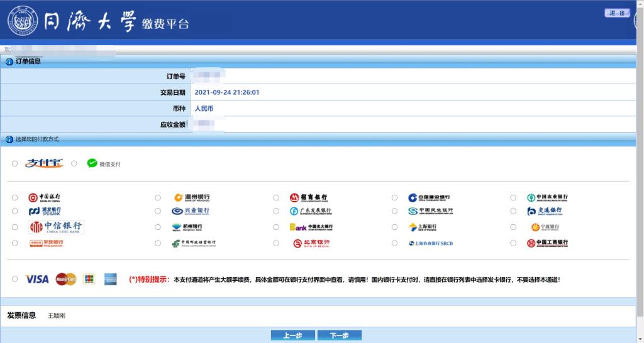This screenshot has width=644, height=343.
Task: Click the Bank of China logo
Action: click(x=45, y=197)
